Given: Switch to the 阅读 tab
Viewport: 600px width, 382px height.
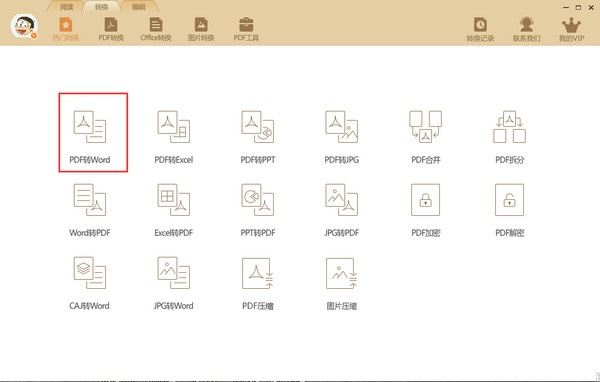Looking at the screenshot, I should (67, 7).
